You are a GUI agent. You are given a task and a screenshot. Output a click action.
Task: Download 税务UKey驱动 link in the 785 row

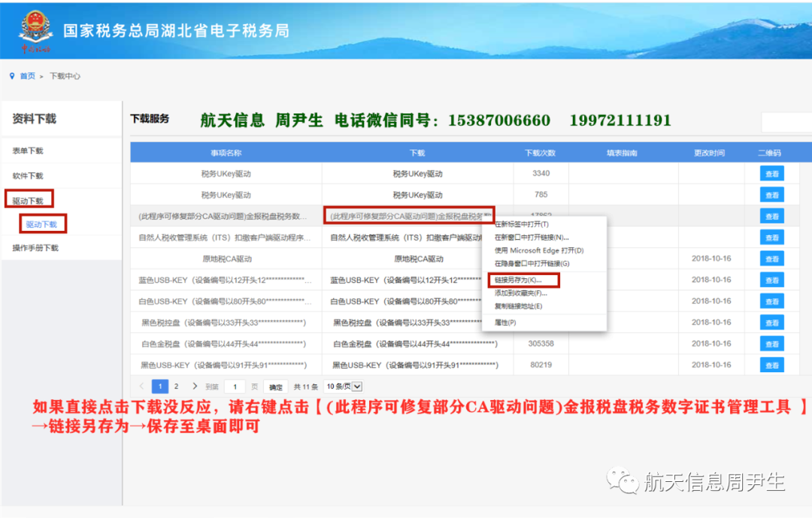[417, 195]
